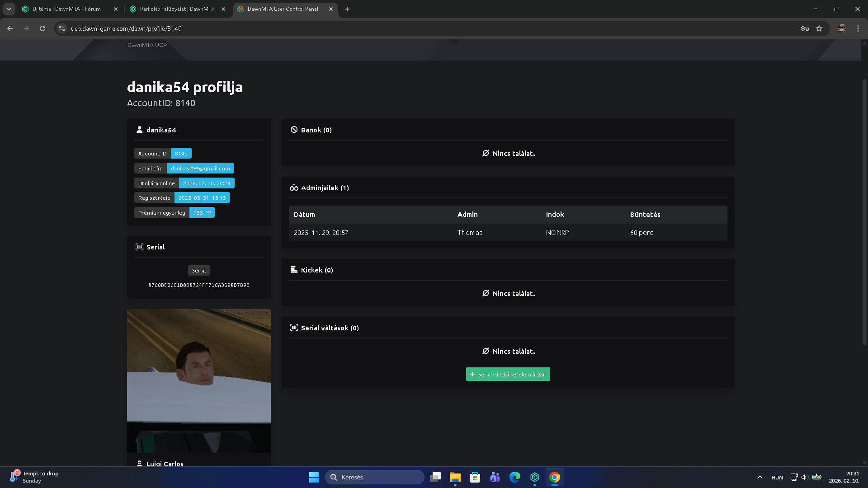Click the green serial change request button

click(508, 374)
